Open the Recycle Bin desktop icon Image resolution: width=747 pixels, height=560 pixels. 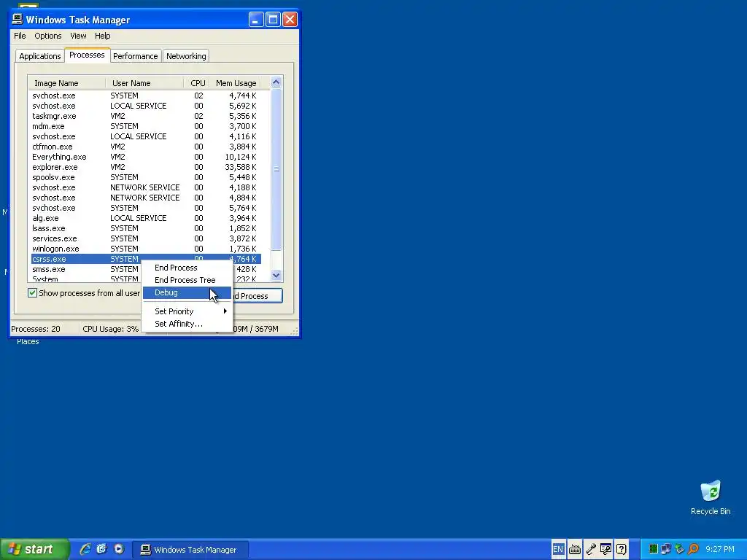pos(711,497)
